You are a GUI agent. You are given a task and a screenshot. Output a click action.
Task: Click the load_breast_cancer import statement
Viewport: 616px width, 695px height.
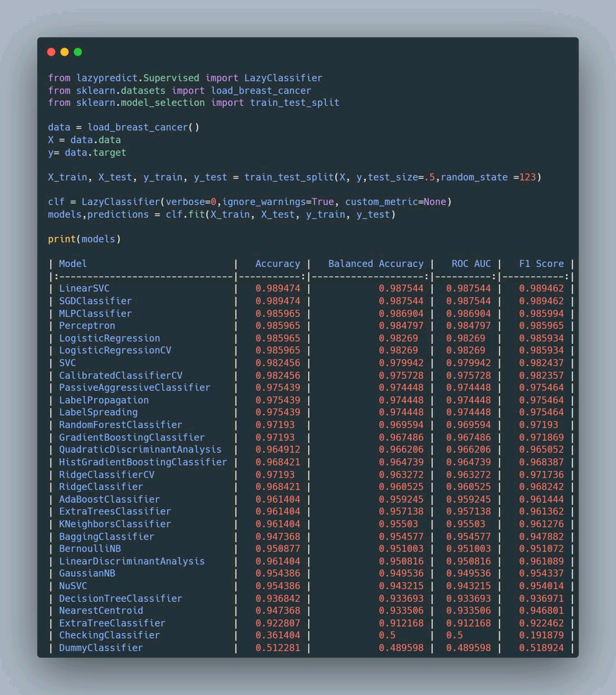[179, 90]
